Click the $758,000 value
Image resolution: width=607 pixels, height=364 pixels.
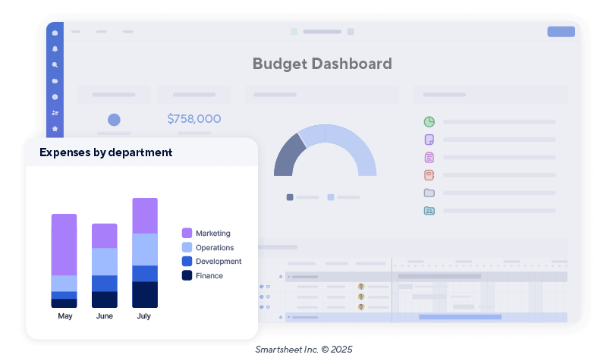point(194,119)
